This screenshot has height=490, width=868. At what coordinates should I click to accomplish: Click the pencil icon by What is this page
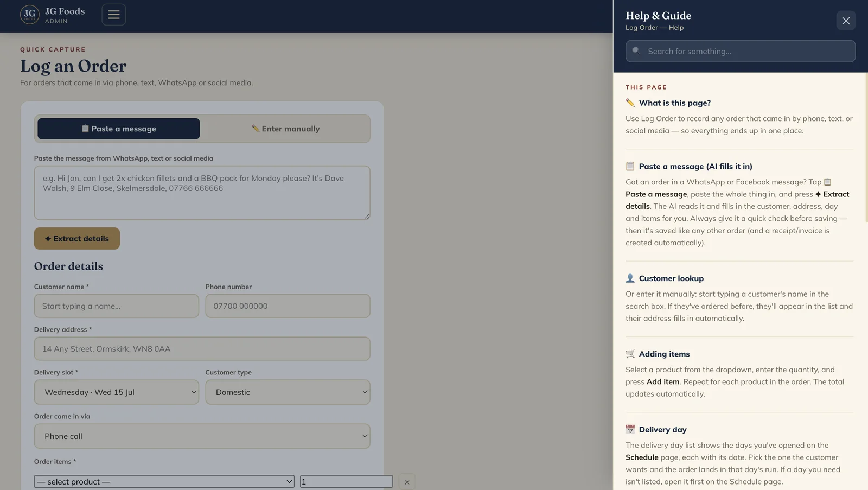(630, 103)
